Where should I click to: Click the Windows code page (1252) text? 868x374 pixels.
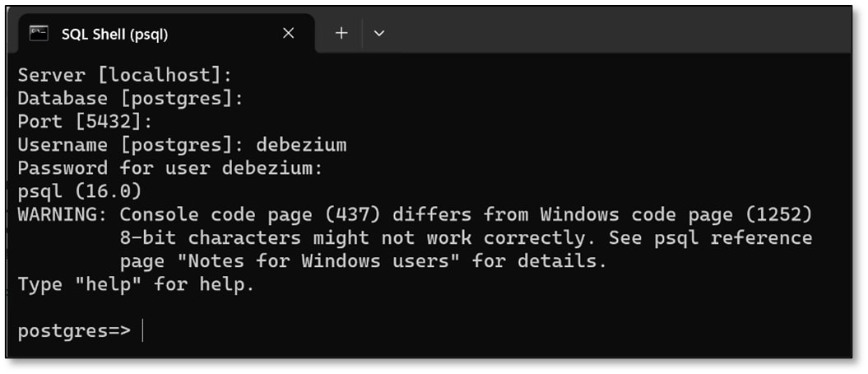tap(676, 215)
